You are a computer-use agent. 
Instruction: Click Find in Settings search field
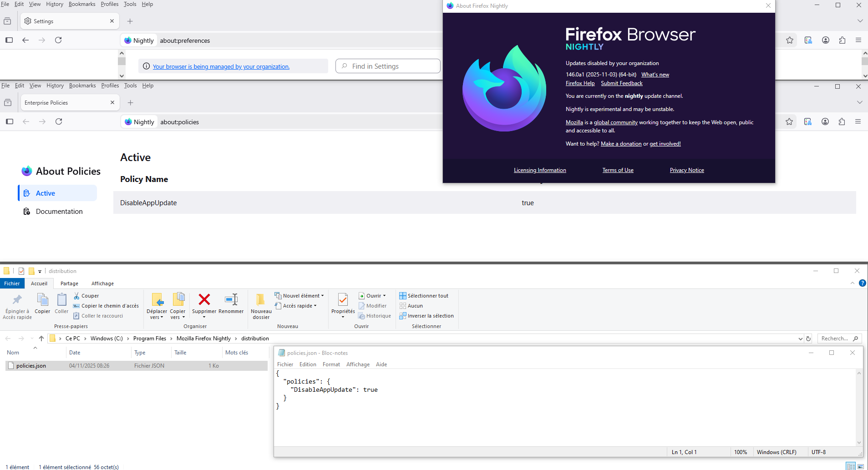pos(388,66)
